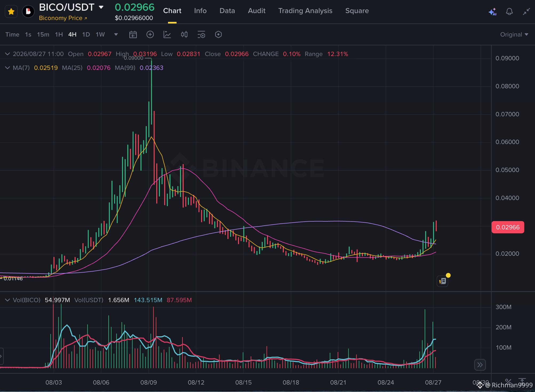Select the Time line view
535x392 pixels.
[x=12, y=34]
